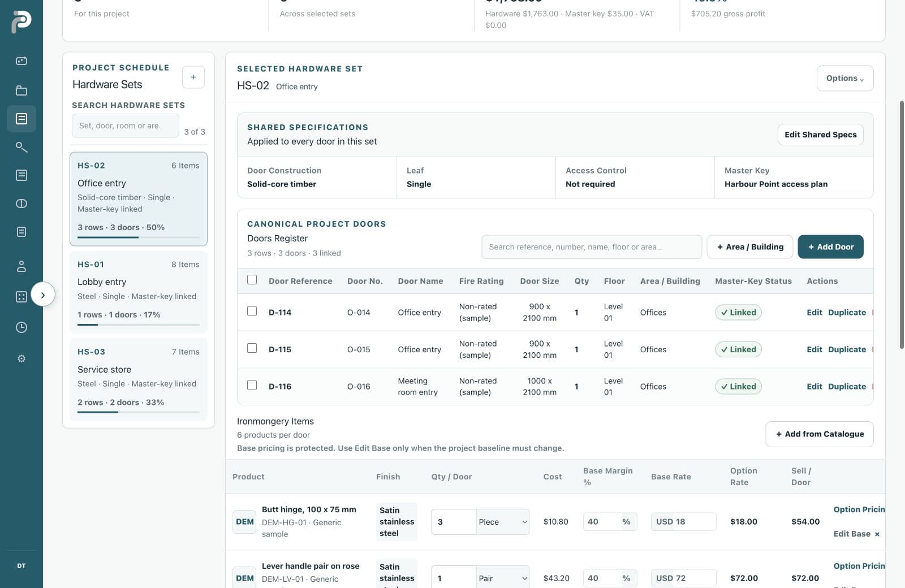
Task: Expand the sidebar with the arrow button
Action: (43, 295)
